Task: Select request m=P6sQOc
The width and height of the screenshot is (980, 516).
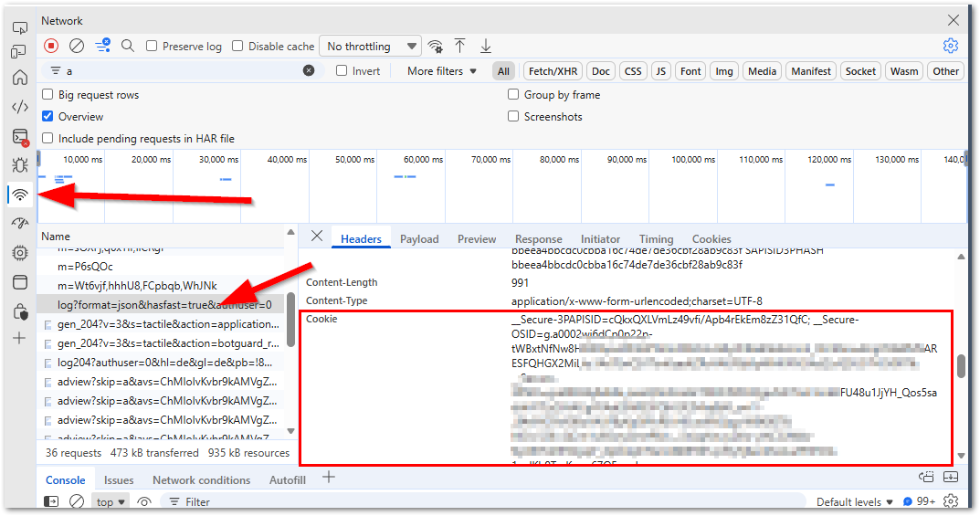Action: [85, 266]
